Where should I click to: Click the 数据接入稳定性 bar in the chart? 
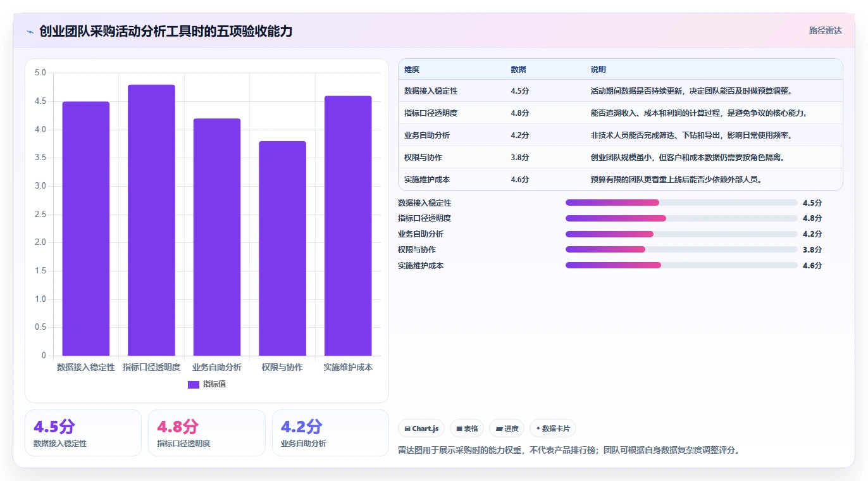pos(86,228)
